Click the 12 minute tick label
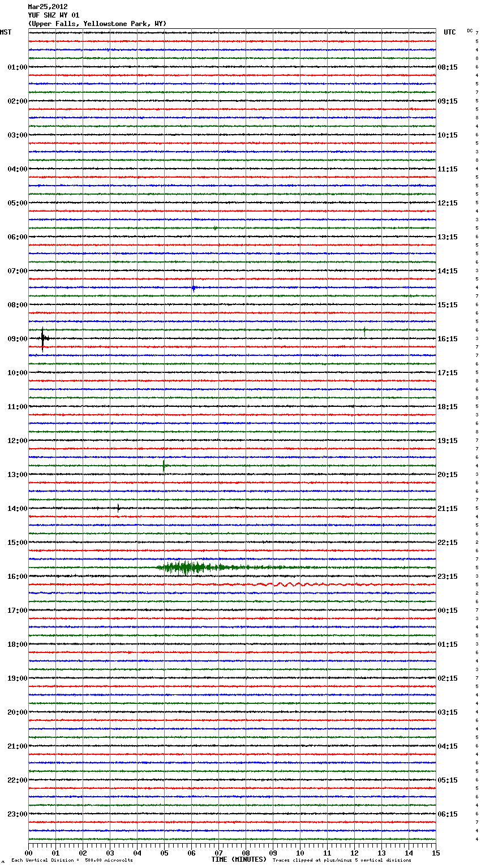The image size is (481, 868). tap(354, 853)
